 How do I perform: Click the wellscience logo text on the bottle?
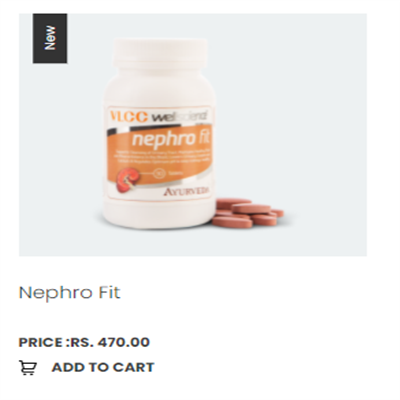(179, 117)
